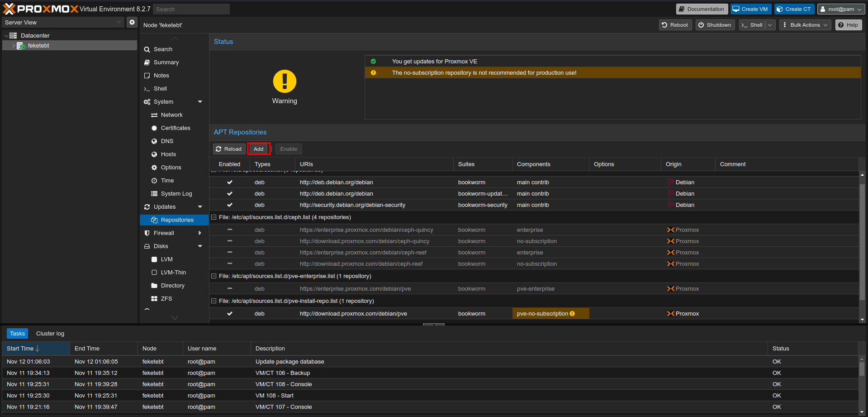Open the Shell item in the sidebar
868x417 pixels.
click(x=174, y=89)
